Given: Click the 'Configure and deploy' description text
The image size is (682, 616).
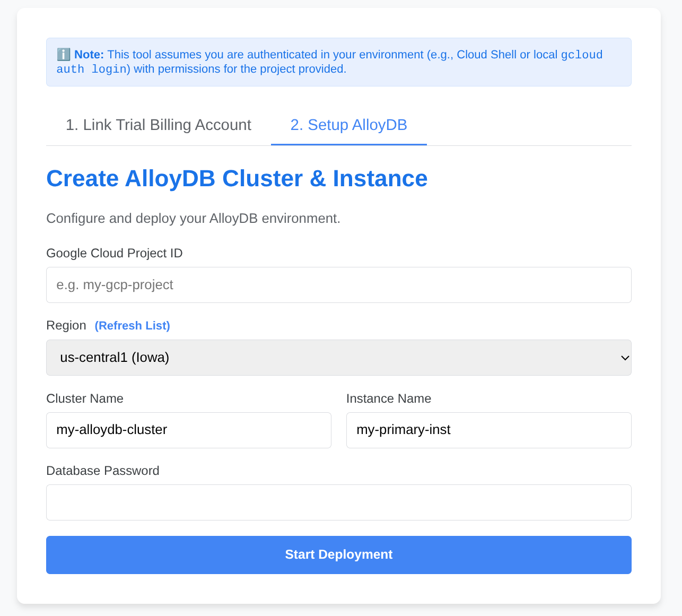Looking at the screenshot, I should (x=193, y=219).
